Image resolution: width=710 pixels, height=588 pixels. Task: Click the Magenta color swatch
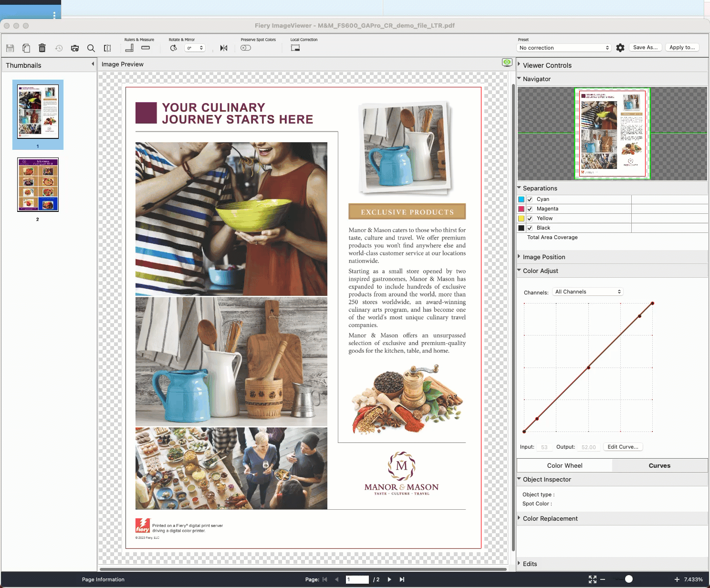tap(522, 209)
